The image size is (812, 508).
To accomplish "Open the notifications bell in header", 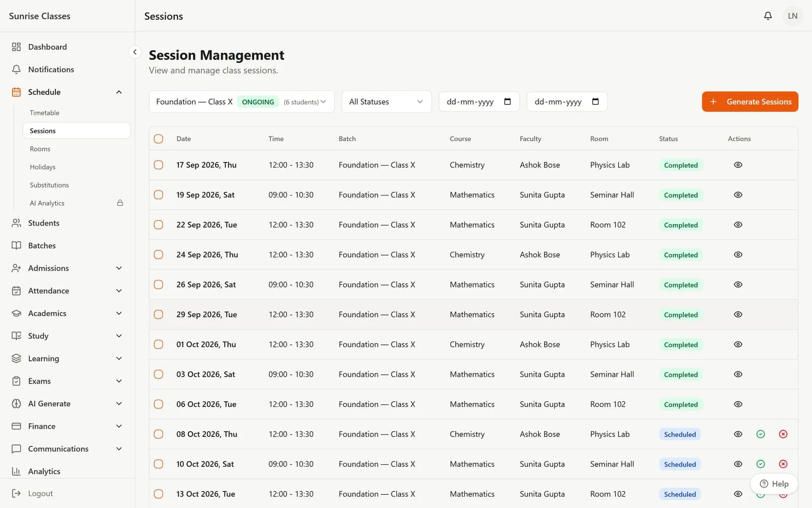I will click(x=768, y=16).
